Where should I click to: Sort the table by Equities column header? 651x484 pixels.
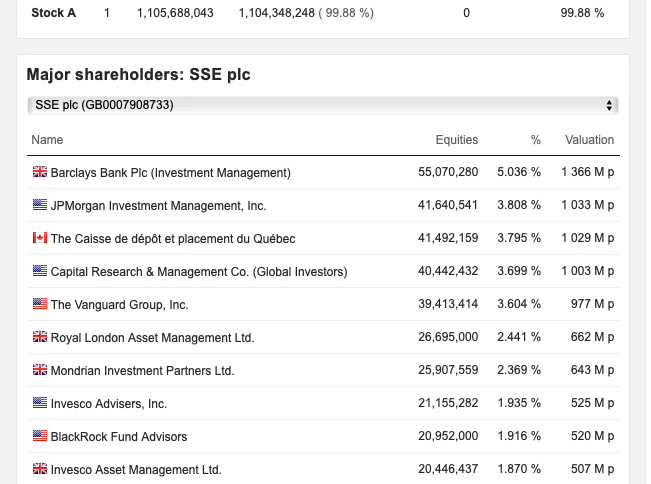click(x=457, y=140)
